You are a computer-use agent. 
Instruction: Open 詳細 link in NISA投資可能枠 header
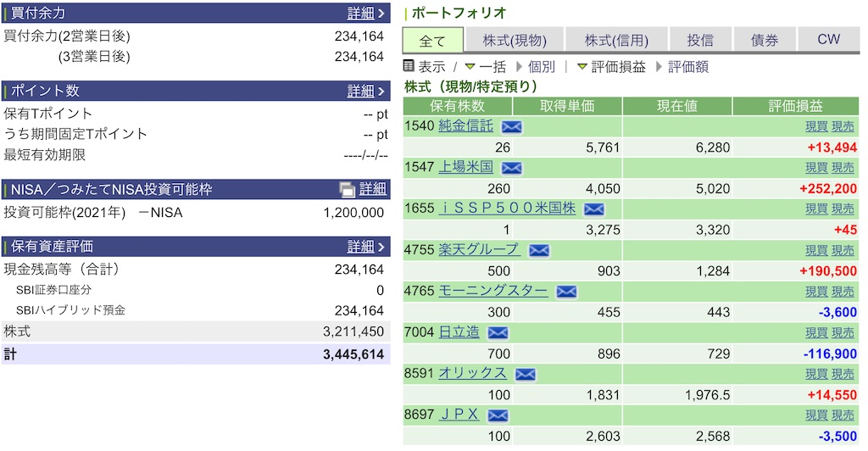coord(373,189)
